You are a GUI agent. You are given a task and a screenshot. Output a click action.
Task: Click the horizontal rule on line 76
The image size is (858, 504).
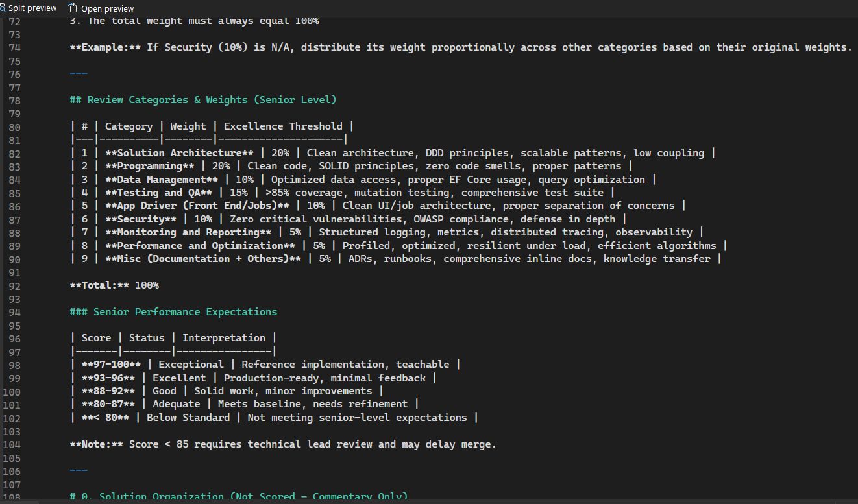tap(78, 73)
